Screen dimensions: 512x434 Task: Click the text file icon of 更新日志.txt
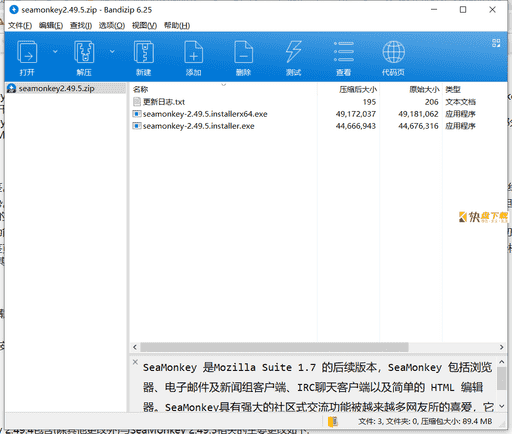point(137,102)
